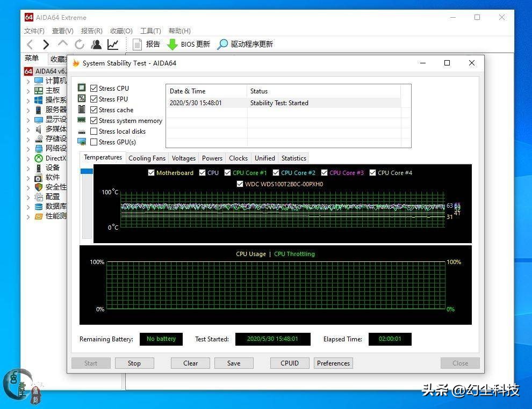Click the refresh icon in AIDA64 toolbar
532x409 pixels.
[x=80, y=45]
